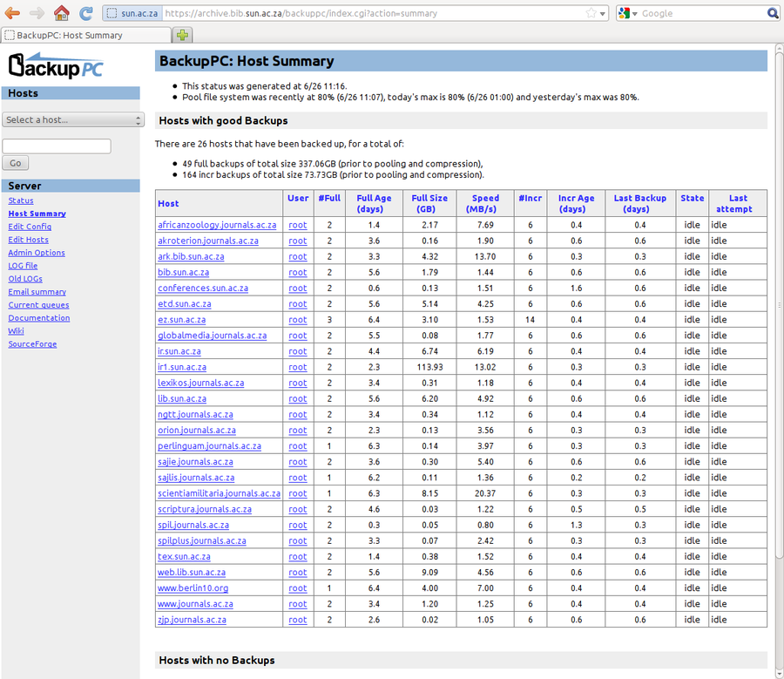Screen dimensions: 784x679
Task: Open host globalmedia.journals.ac.za
Action: (212, 336)
